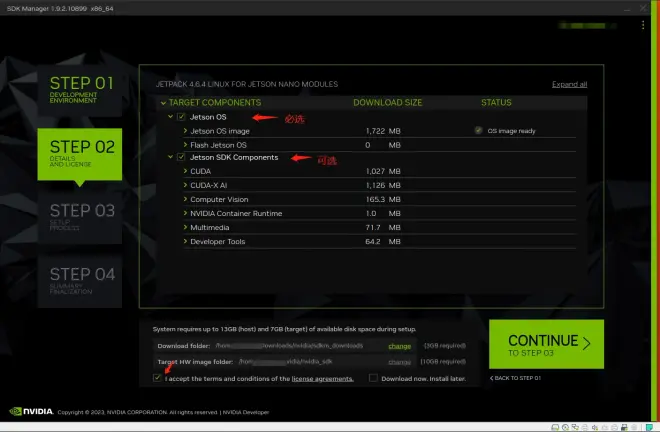Image resolution: width=660 pixels, height=432 pixels.
Task: Click the CD/DVD drive icon in VM status bar
Action: (565, 427)
